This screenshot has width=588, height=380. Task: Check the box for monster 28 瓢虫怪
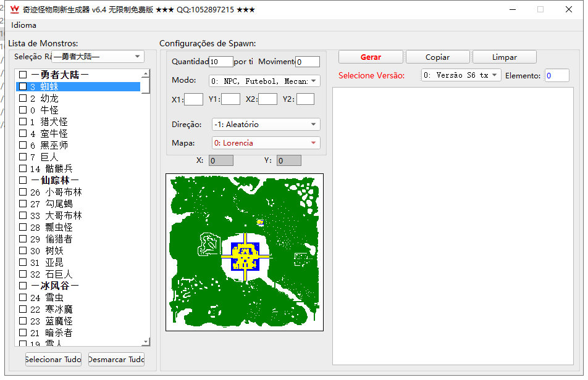coord(23,227)
